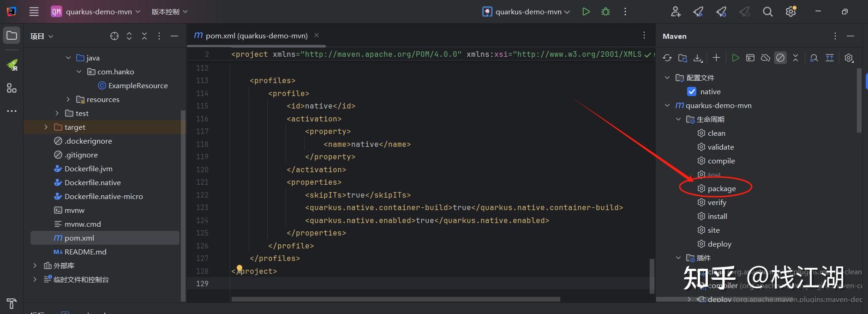
Task: Open the 版本控制 menu
Action: coord(169,12)
